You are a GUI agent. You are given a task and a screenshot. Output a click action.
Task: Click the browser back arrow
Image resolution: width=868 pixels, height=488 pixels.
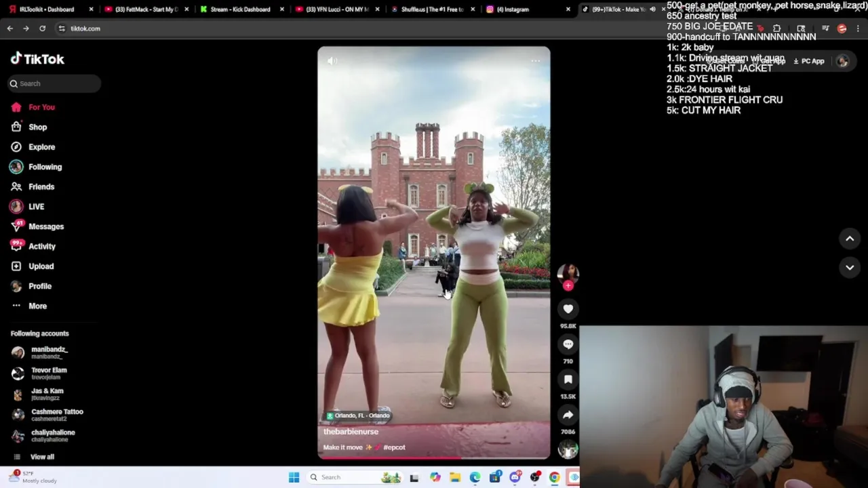pyautogui.click(x=9, y=28)
